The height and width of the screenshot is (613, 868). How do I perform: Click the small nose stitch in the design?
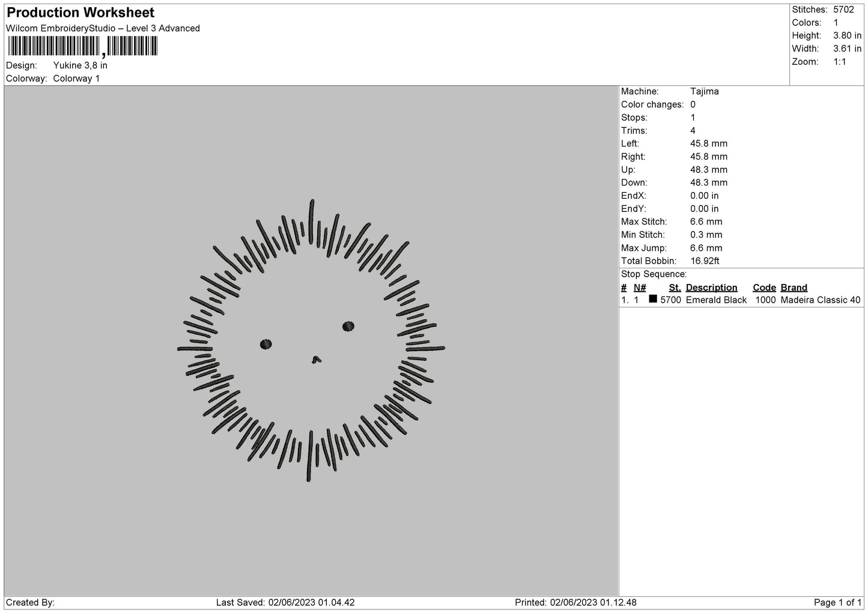point(317,360)
